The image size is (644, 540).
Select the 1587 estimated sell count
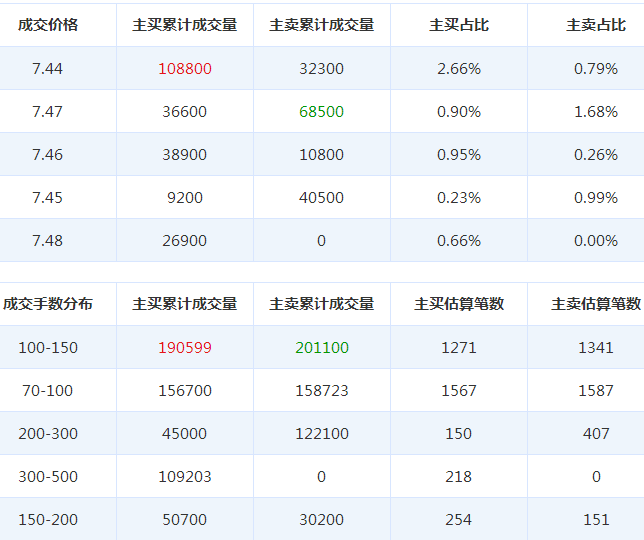(596, 391)
